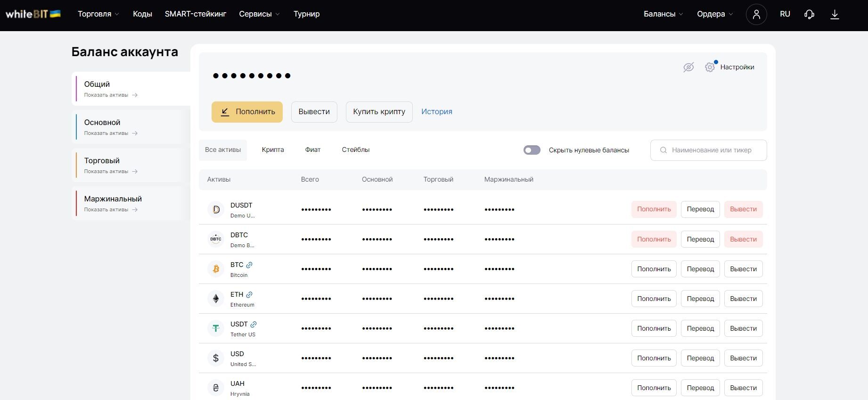Image resolution: width=868 pixels, height=400 pixels.
Task: Open the История link
Action: click(437, 112)
